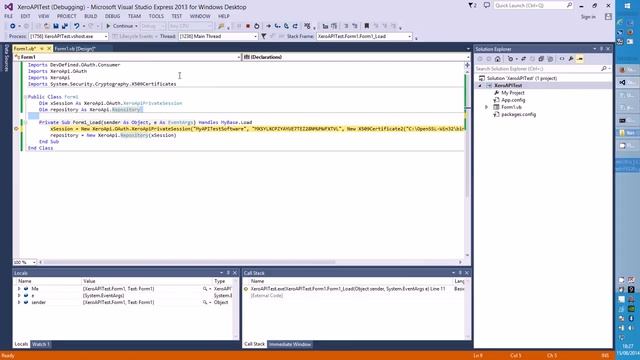Open the FILE menu
640x360 pixels.
point(9,16)
